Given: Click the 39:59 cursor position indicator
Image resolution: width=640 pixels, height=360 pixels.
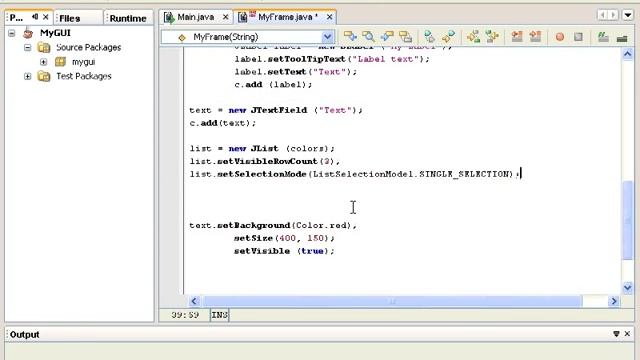Looking at the screenshot, I should pos(185,315).
